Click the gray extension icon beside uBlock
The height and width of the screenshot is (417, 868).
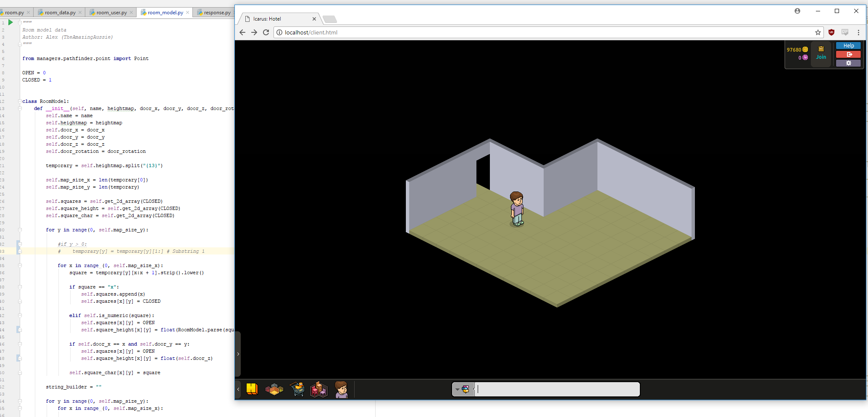[845, 32]
